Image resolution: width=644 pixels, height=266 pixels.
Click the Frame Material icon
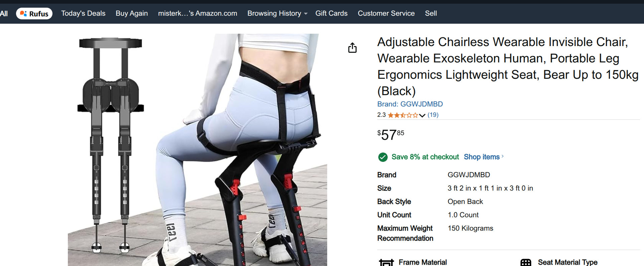click(387, 263)
